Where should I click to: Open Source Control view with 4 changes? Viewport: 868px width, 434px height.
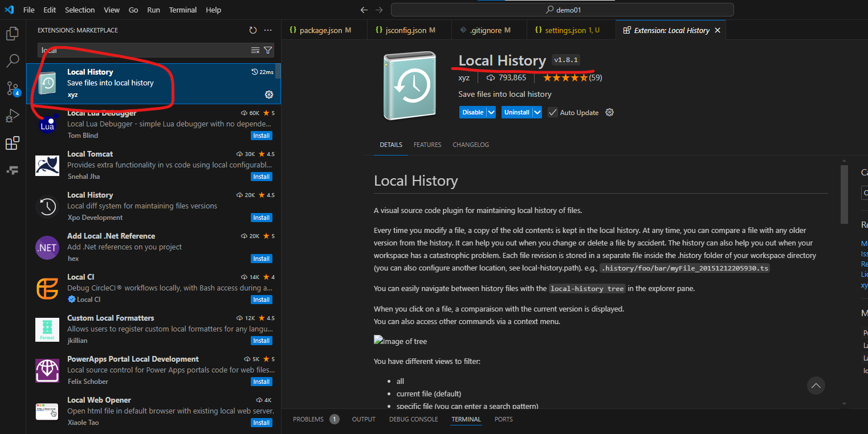13,88
